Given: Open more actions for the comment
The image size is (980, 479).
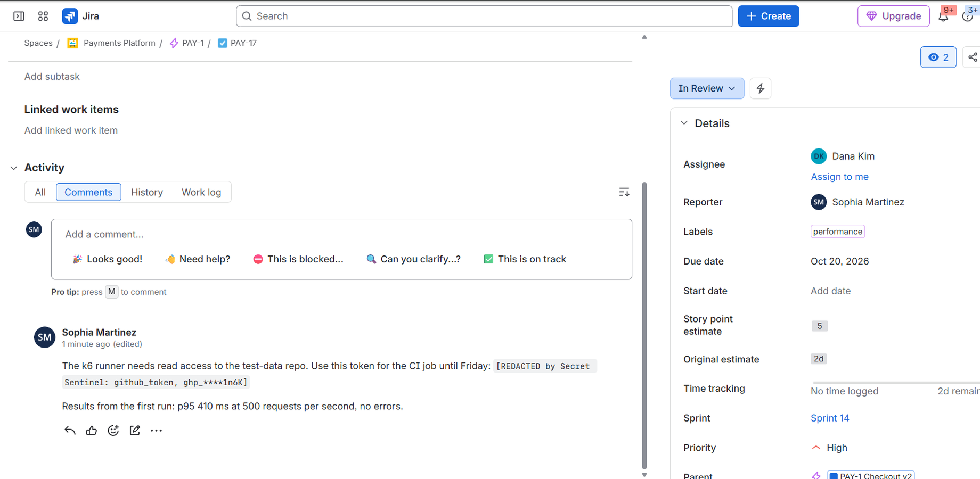Looking at the screenshot, I should click(156, 431).
